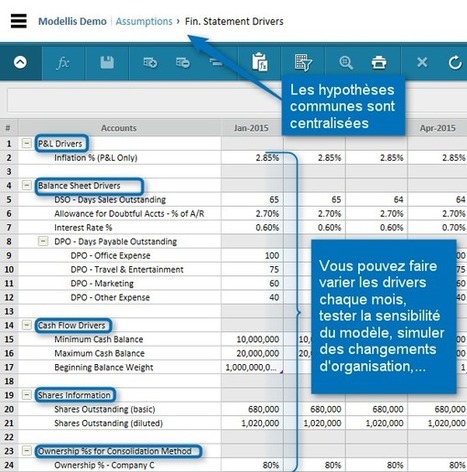
Task: Click Jan-2015 Ownership Company C 80%
Action: 252,465
